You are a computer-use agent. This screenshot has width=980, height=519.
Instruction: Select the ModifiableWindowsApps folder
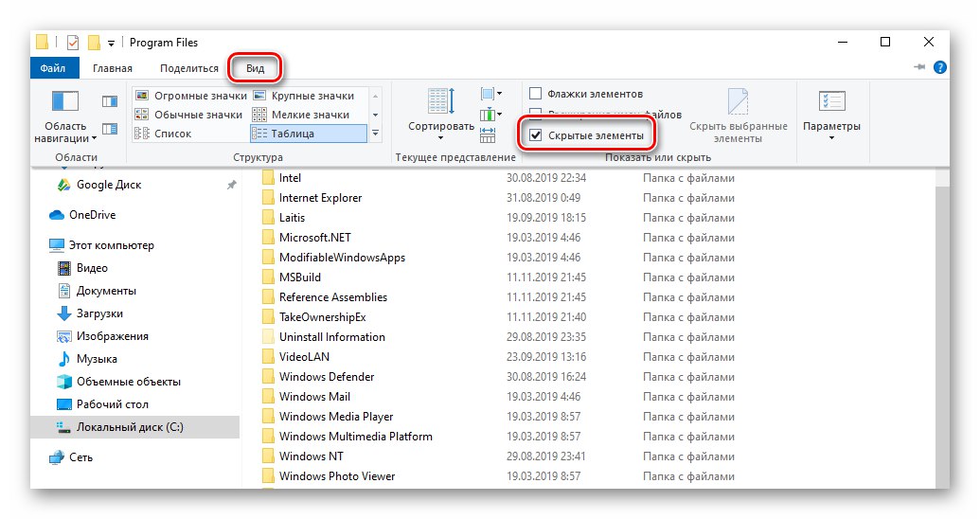coord(342,258)
